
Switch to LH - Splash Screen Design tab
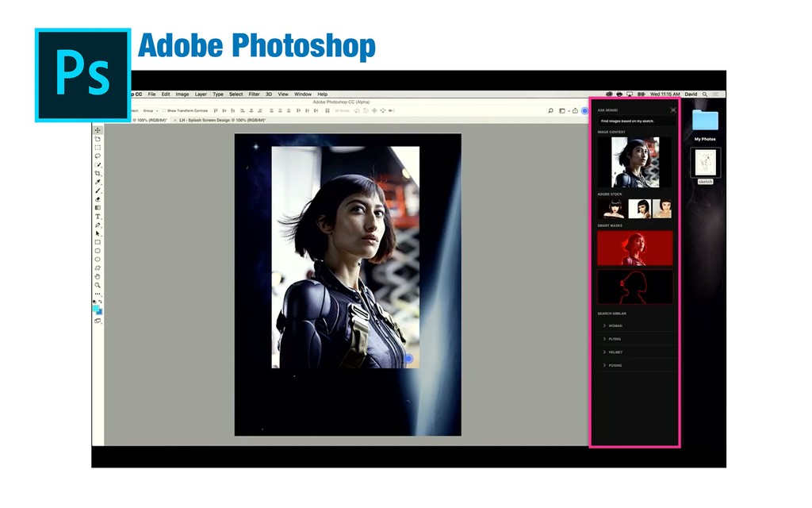(x=223, y=121)
